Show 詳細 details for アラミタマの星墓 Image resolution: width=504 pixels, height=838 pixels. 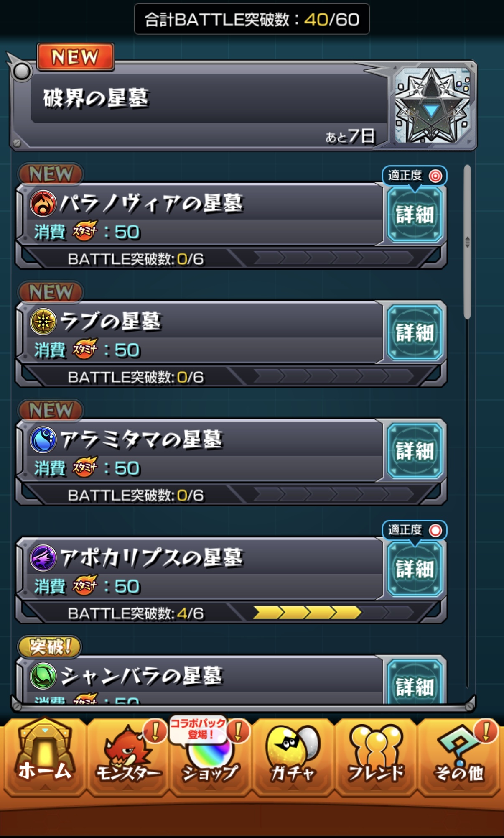[x=415, y=451]
